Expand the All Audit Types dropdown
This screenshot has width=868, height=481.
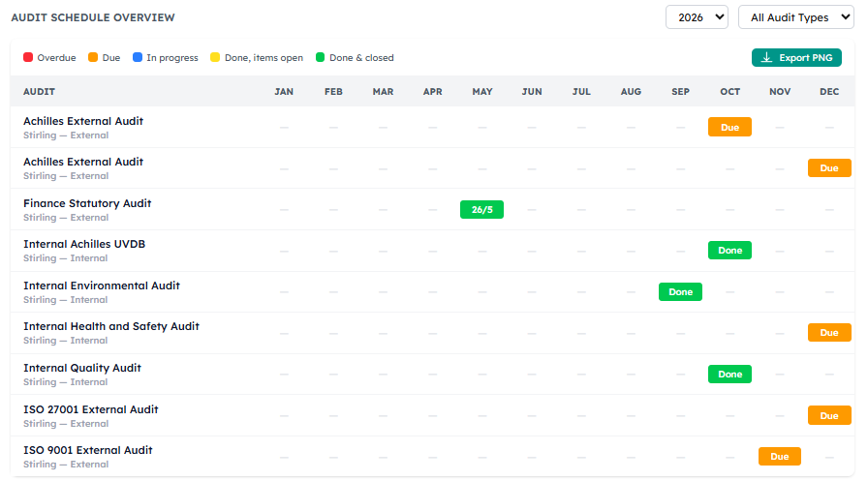[795, 17]
